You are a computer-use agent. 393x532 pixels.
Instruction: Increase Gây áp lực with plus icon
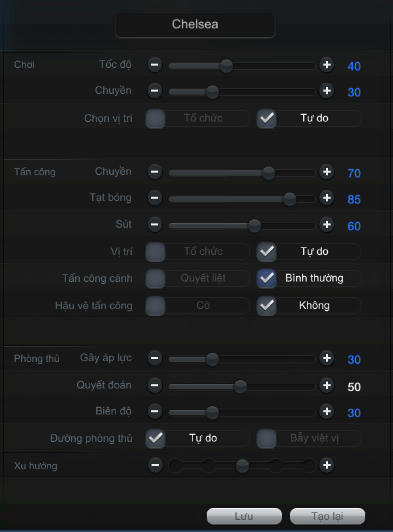coord(326,358)
